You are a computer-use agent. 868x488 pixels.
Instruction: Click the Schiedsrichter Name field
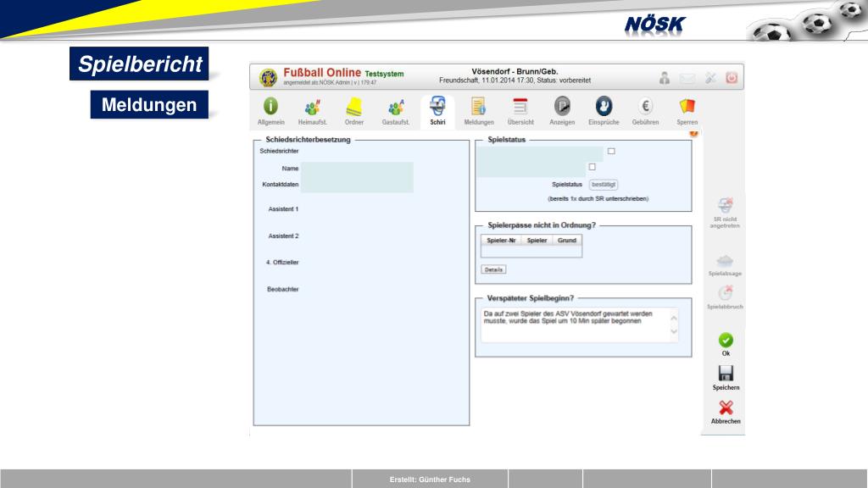(357, 169)
